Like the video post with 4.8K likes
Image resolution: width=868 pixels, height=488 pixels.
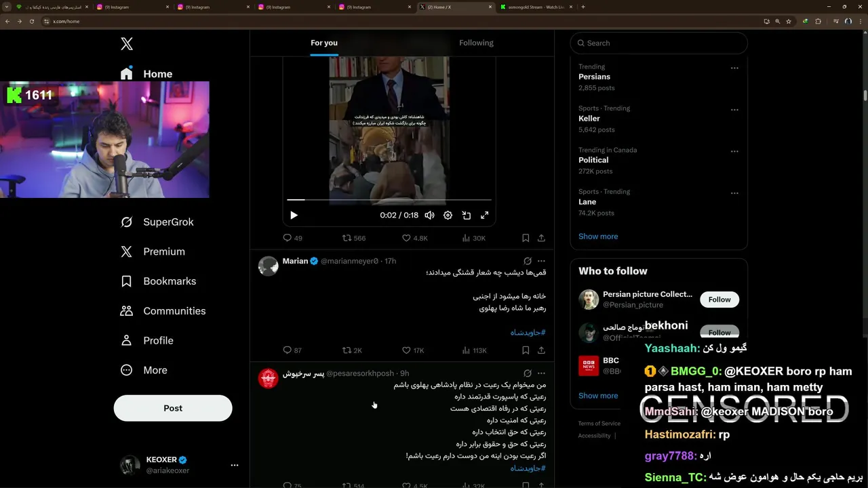pyautogui.click(x=415, y=238)
